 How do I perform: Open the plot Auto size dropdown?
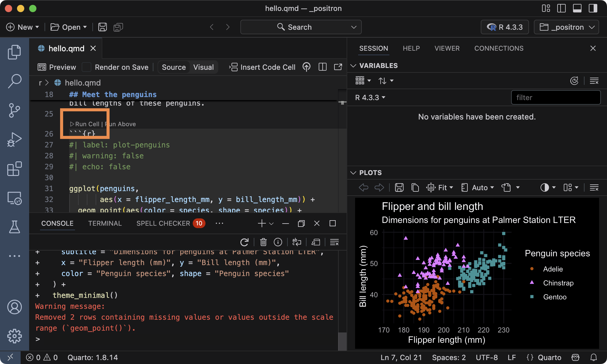point(477,187)
